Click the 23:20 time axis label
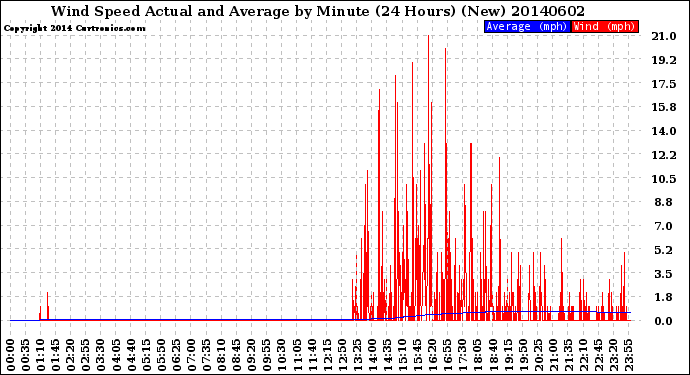 [x=614, y=355]
